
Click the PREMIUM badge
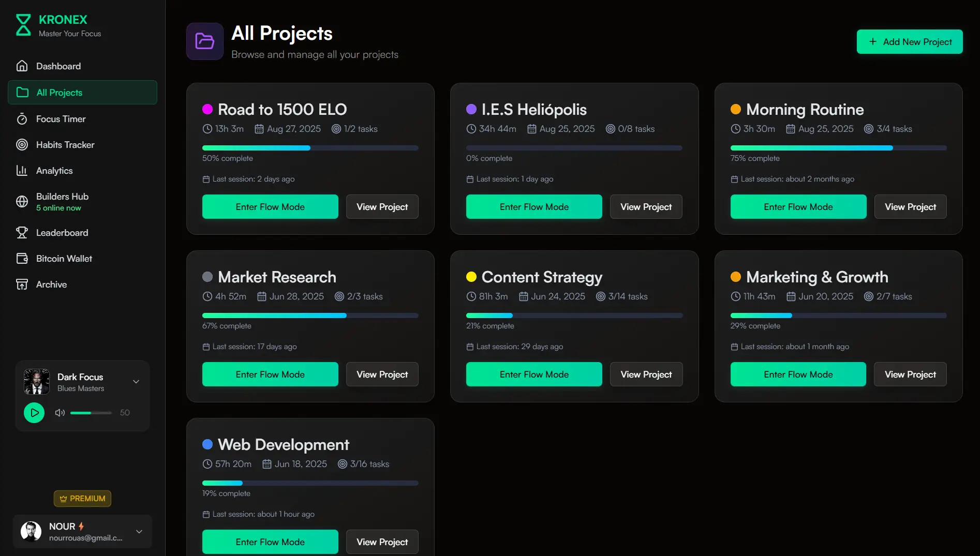point(82,498)
